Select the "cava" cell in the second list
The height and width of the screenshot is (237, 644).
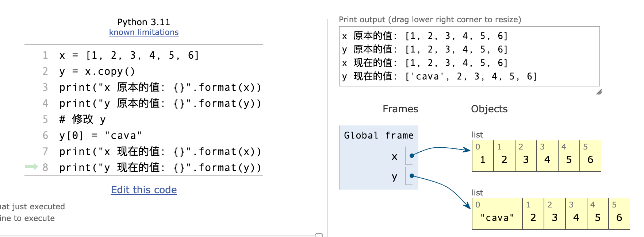coord(497,214)
